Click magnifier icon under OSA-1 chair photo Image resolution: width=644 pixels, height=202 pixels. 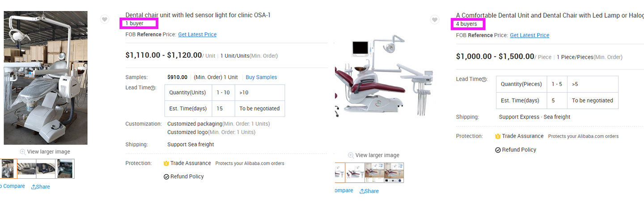(22, 152)
